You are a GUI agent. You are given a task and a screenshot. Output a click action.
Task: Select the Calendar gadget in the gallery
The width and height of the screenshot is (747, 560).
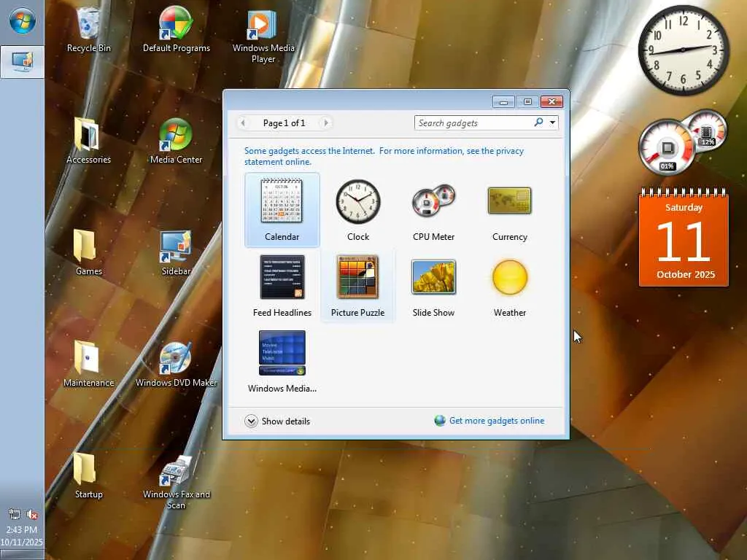tap(282, 210)
